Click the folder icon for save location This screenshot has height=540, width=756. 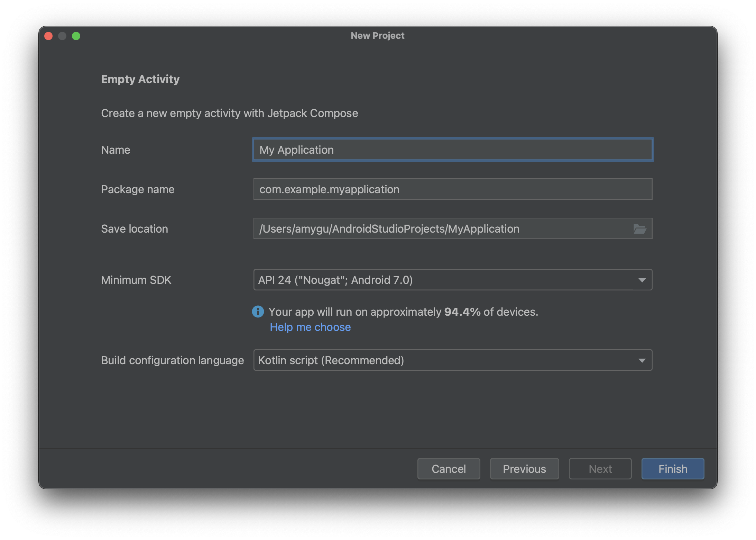(x=640, y=228)
